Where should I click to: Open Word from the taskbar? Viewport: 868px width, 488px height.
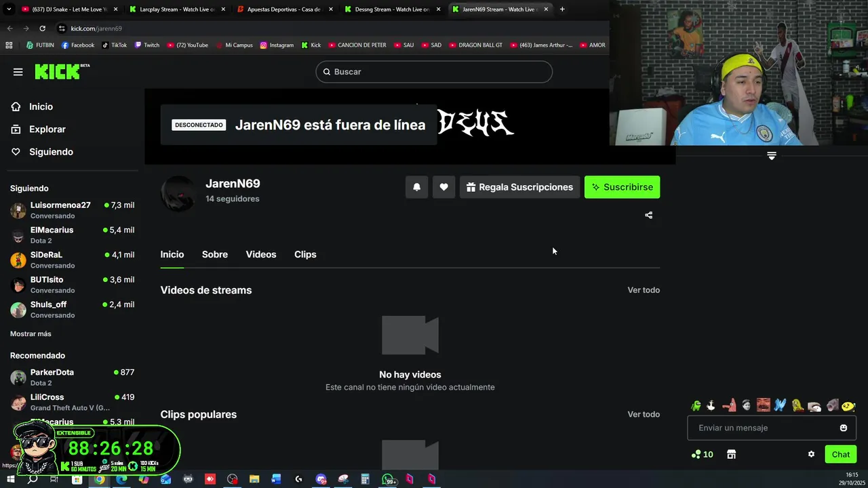(276, 479)
